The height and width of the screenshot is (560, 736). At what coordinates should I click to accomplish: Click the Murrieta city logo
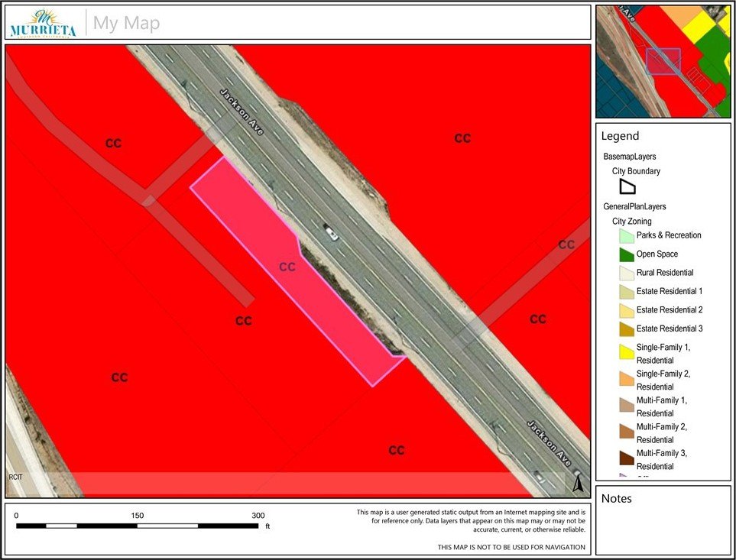43,24
